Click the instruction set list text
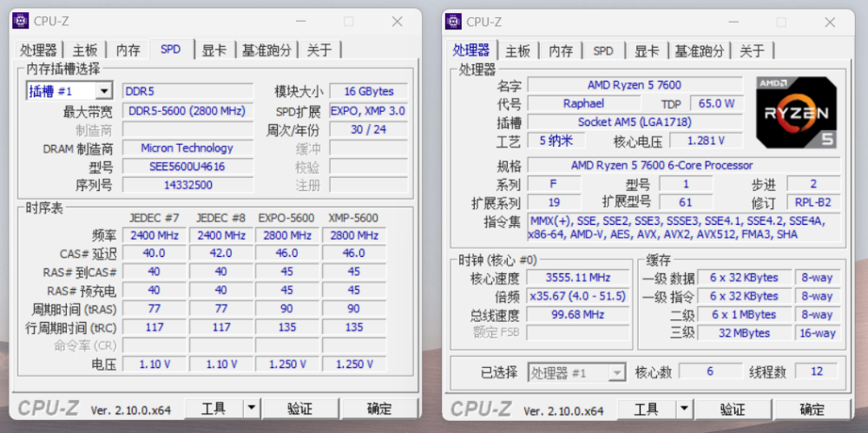The image size is (868, 433). [684, 227]
